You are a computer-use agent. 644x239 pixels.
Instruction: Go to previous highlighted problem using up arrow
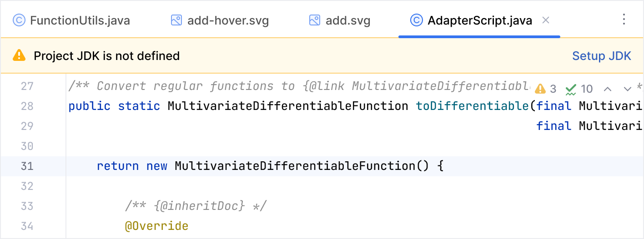point(608,89)
